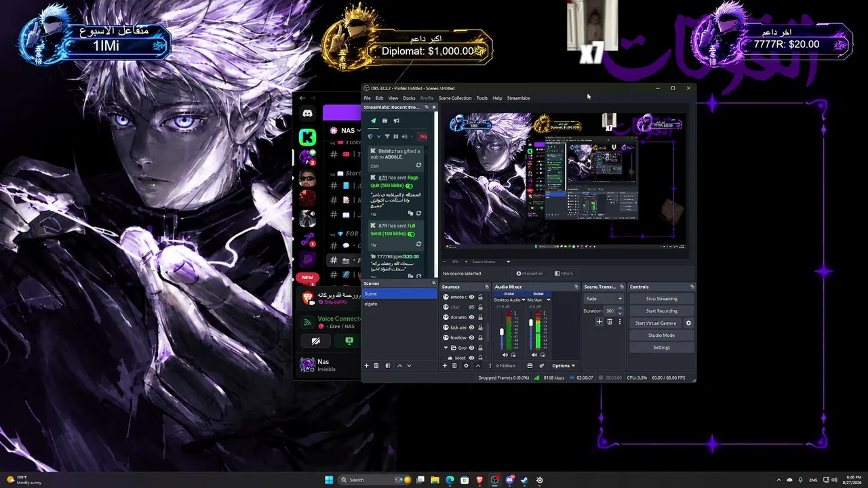Add a new source with the plus icon

[445, 365]
